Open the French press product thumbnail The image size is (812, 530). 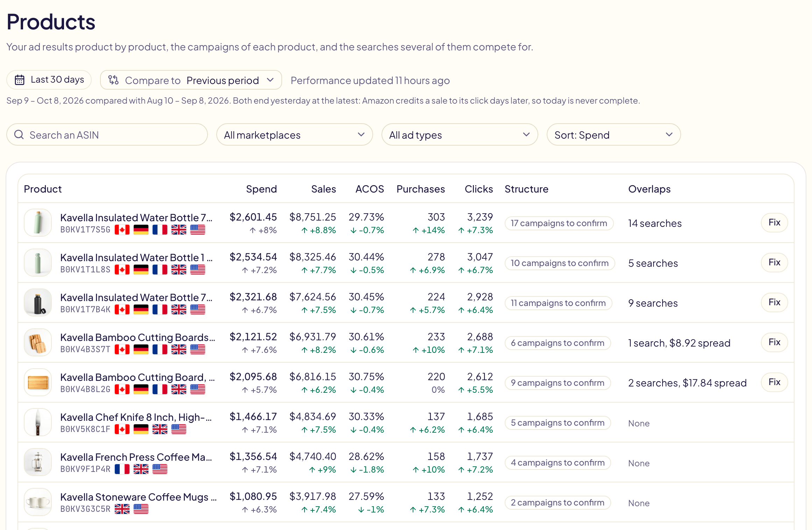pyautogui.click(x=38, y=462)
